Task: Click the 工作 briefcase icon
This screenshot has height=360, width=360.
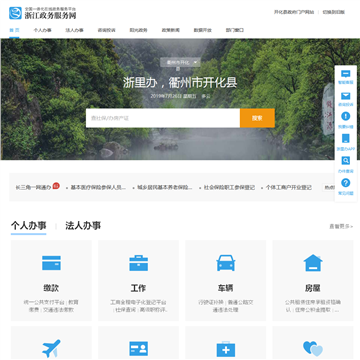Action: 138,263
